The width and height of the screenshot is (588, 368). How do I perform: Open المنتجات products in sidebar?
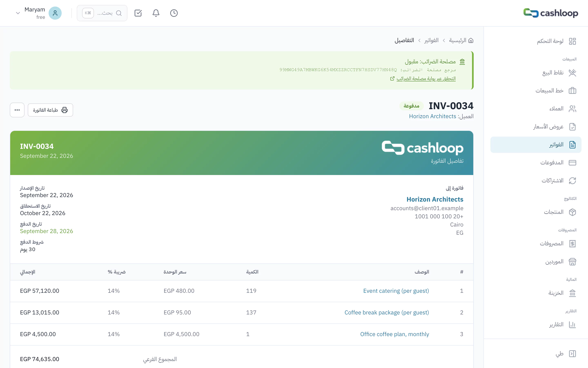click(536, 212)
